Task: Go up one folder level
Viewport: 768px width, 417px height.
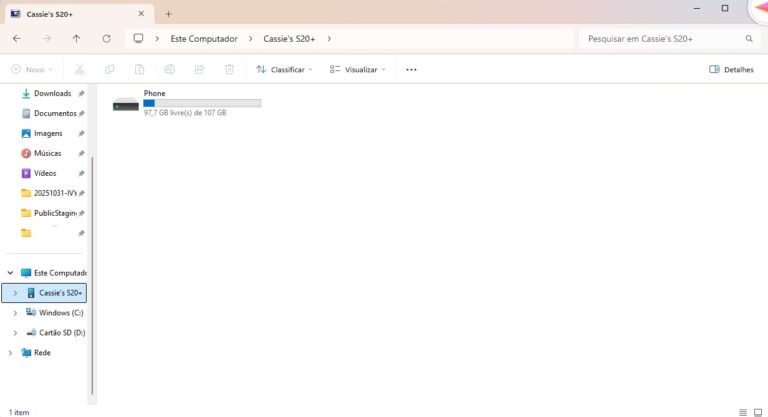Action: pyautogui.click(x=76, y=39)
